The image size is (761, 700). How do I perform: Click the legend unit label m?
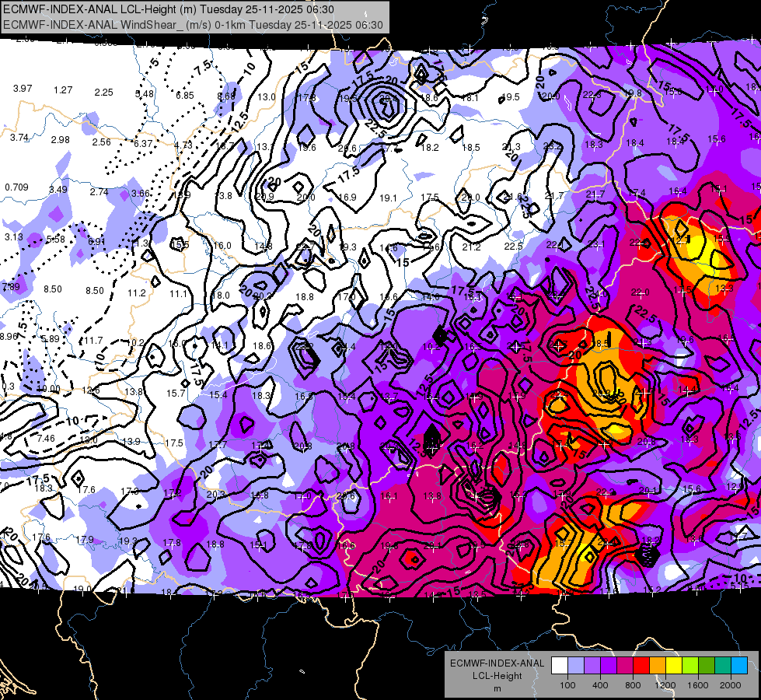(x=497, y=688)
